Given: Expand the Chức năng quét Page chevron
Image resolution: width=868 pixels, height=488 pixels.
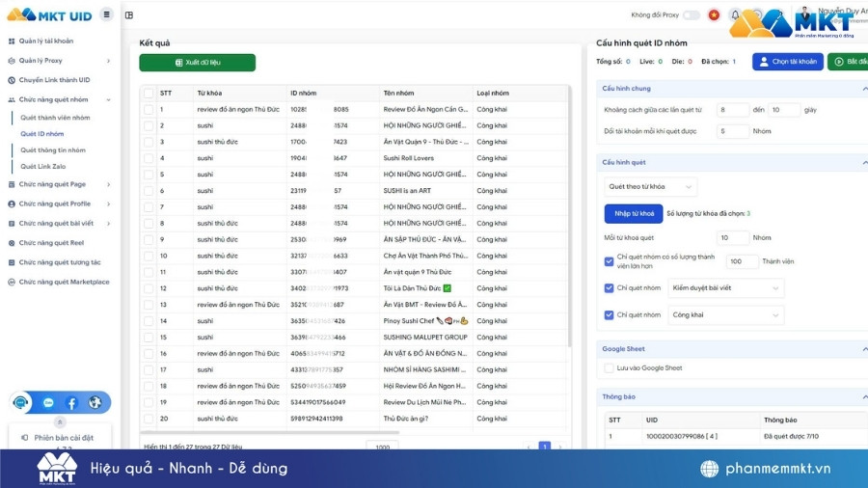Looking at the screenshot, I should pyautogui.click(x=108, y=185).
